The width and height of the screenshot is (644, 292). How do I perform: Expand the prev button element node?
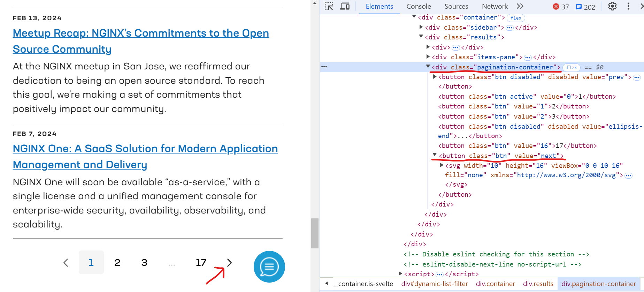click(435, 76)
